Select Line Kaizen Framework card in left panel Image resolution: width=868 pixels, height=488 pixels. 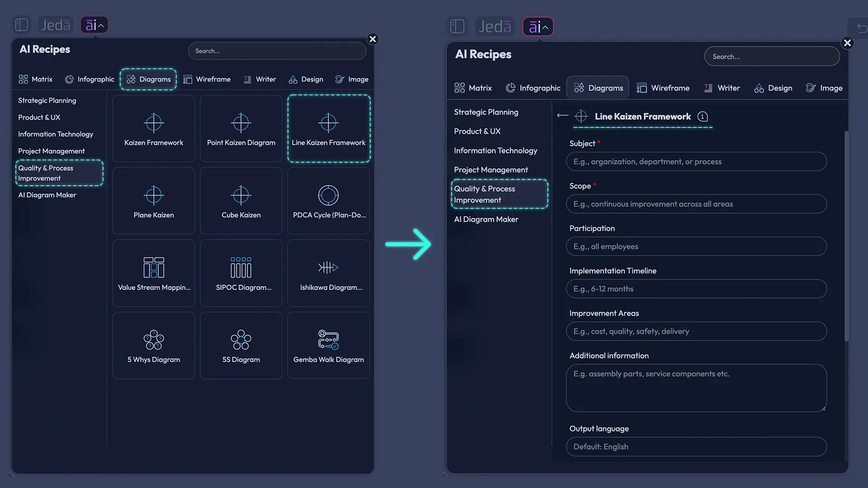[329, 128]
